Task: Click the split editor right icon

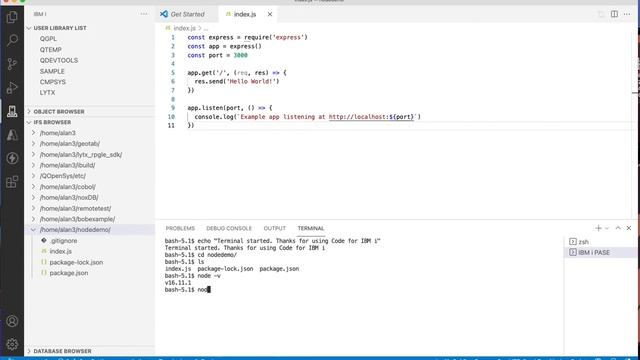Action: pos(614,14)
